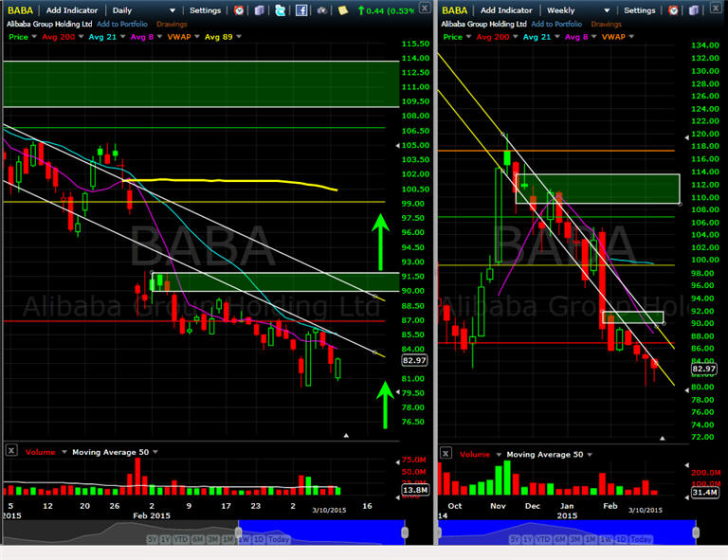Share chart via Facebook icon
This screenshot has width=728, height=560.
click(x=301, y=10)
